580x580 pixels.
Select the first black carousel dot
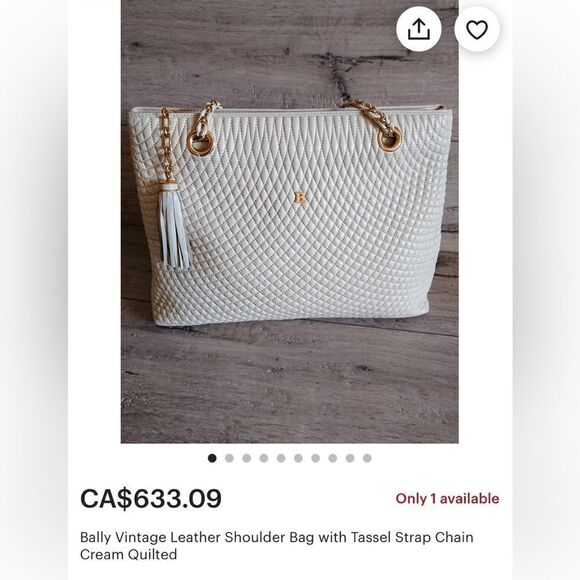click(x=212, y=458)
